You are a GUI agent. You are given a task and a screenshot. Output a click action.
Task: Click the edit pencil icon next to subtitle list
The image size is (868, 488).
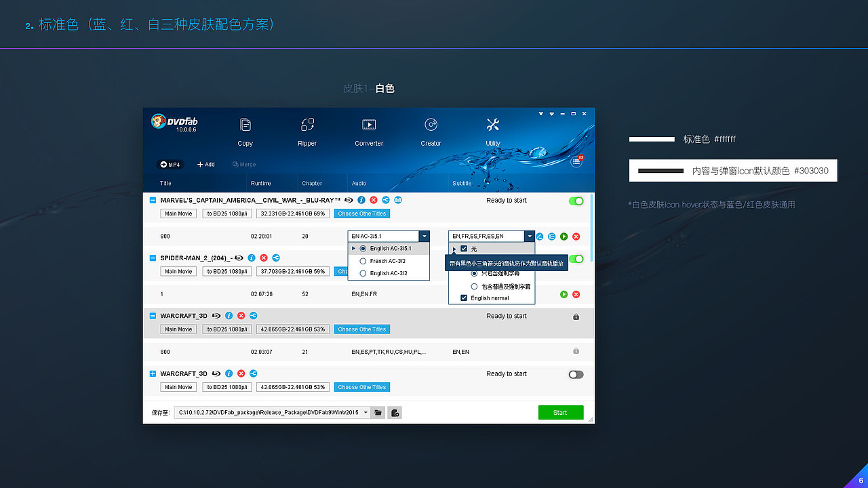tap(539, 236)
